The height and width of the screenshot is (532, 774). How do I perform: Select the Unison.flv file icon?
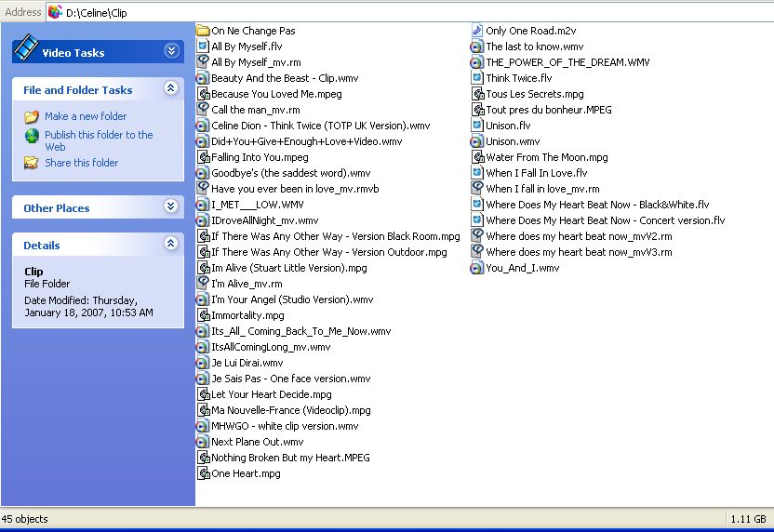(x=477, y=126)
